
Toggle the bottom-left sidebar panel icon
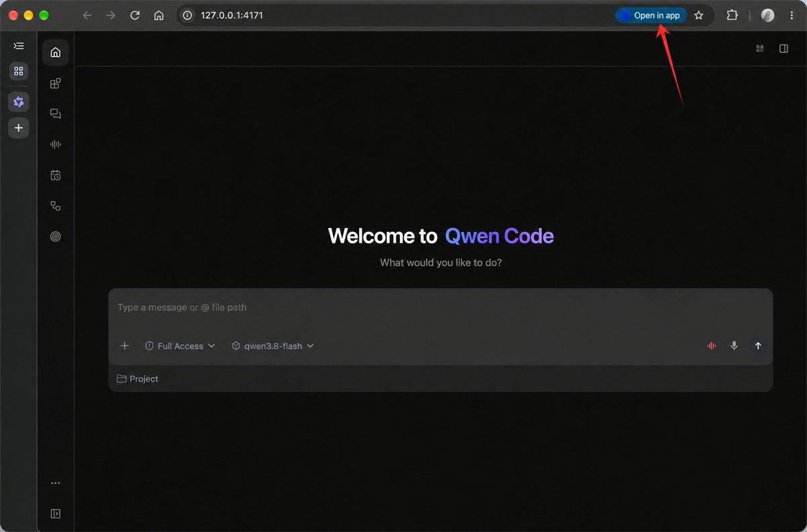pos(55,513)
